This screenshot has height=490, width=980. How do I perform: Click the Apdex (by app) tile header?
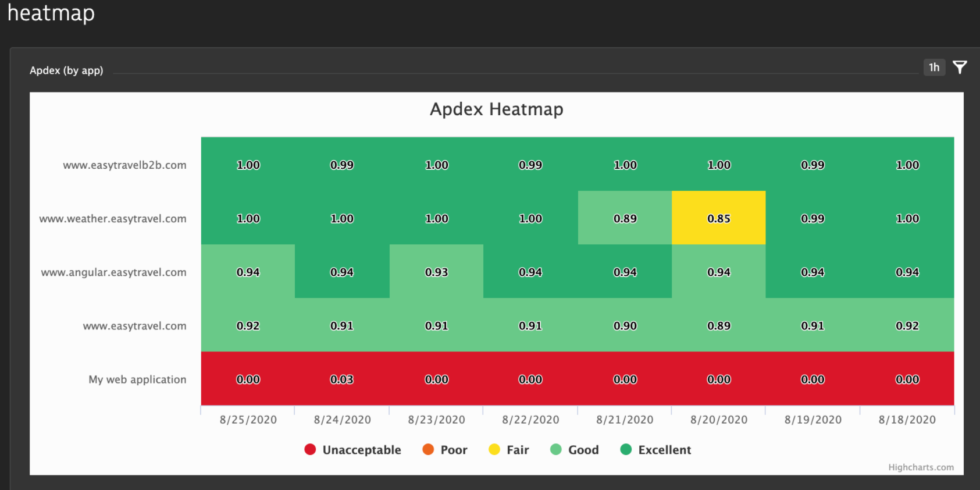(66, 70)
